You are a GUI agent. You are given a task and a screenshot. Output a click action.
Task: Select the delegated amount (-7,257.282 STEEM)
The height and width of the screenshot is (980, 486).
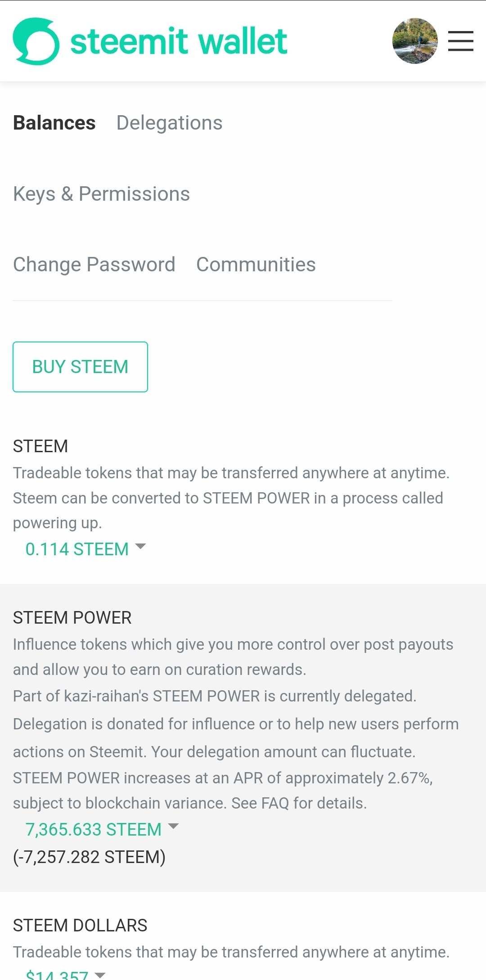(x=89, y=857)
